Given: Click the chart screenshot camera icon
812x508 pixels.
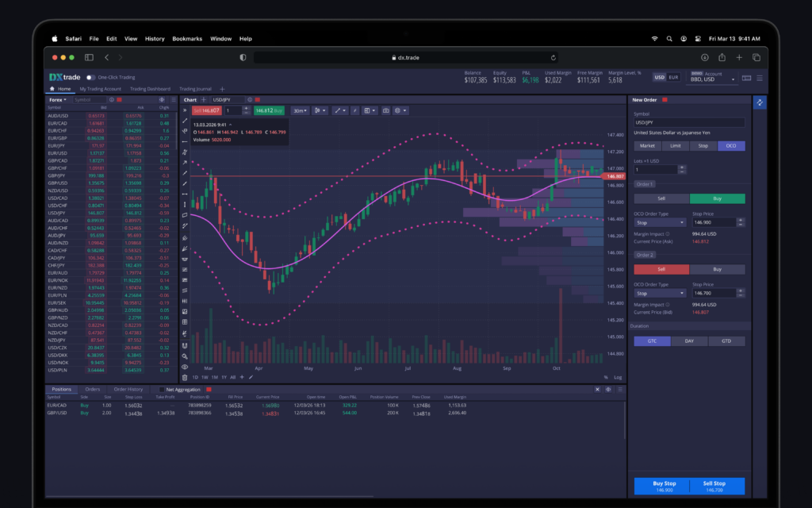Looking at the screenshot, I should point(385,110).
